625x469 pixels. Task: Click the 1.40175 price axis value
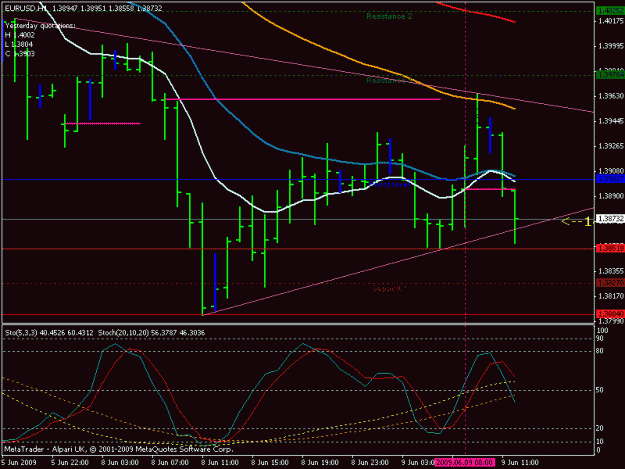pos(611,21)
